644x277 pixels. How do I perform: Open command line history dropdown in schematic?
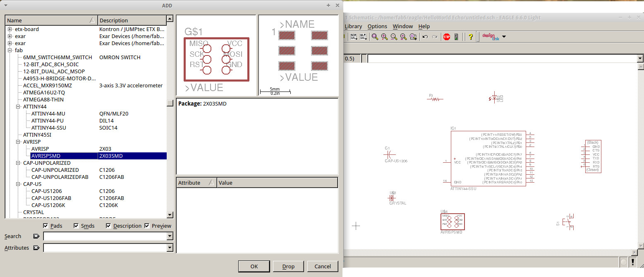pos(640,59)
